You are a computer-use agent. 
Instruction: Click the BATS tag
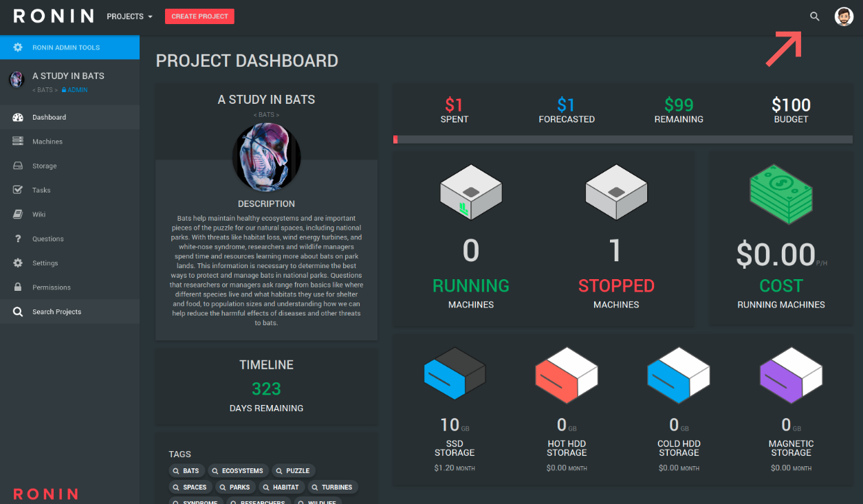187,471
